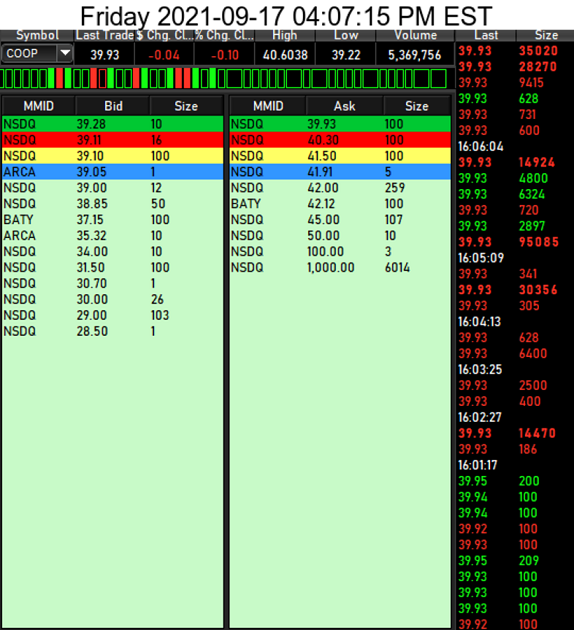Image resolution: width=574 pixels, height=630 pixels.
Task: Click the 16:01:17 timestamp
Action: [478, 465]
